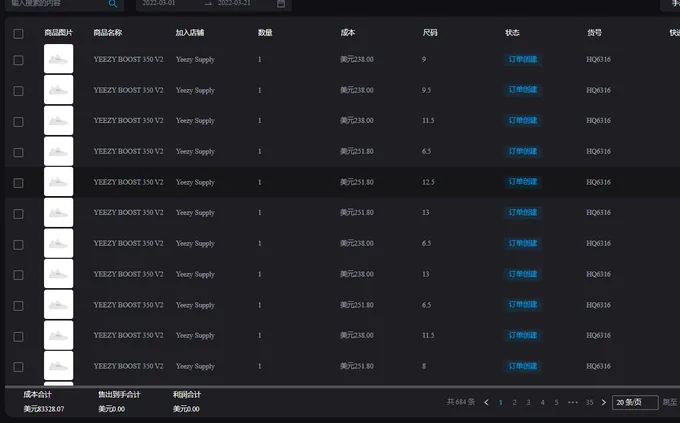680x423 pixels.
Task: Select page 4 in pagination
Action: [x=543, y=403]
